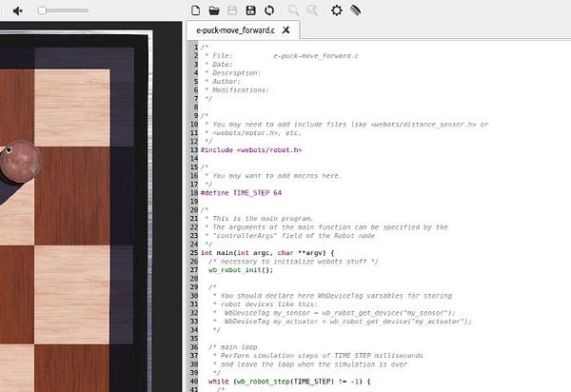Clean the build with the brush icon

coord(355,10)
